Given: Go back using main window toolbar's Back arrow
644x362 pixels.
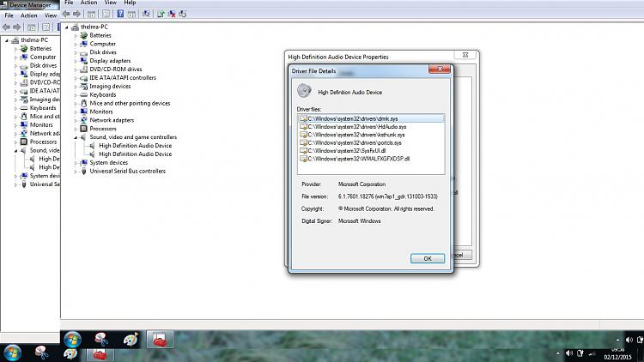Looking at the screenshot, I should [66, 14].
